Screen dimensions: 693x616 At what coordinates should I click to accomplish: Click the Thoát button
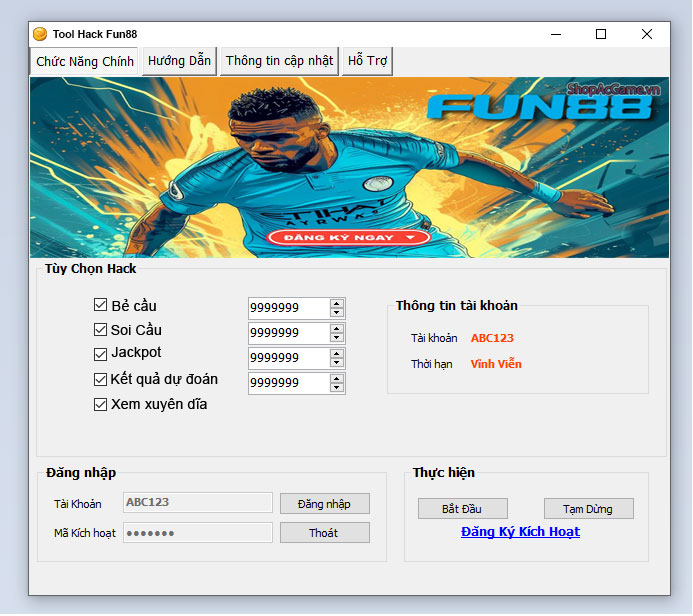click(x=325, y=532)
